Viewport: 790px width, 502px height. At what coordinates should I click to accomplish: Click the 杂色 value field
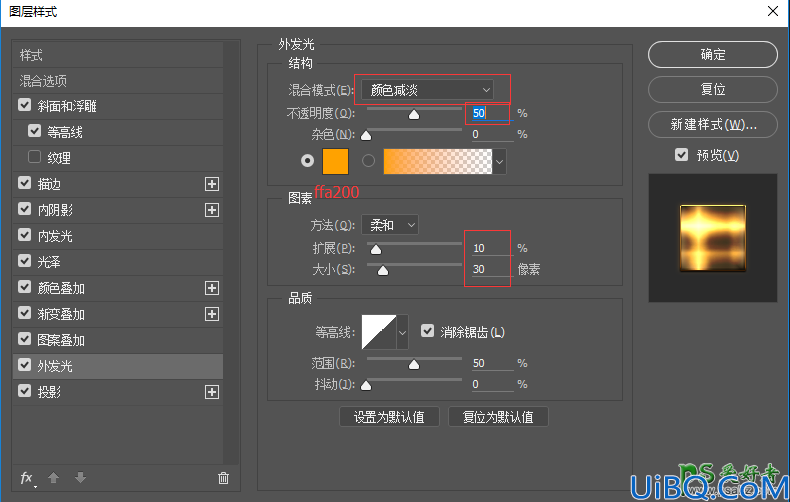[x=492, y=134]
